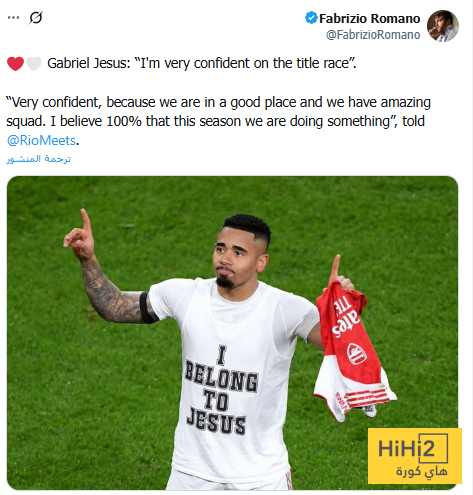Open the Gabriel Jesus tweet photo
The height and width of the screenshot is (495, 473).
(x=232, y=333)
